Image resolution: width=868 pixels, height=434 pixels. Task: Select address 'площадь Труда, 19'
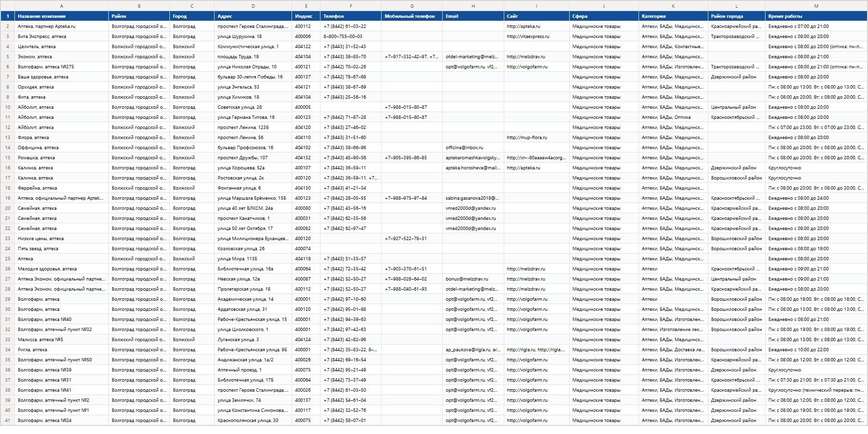(x=253, y=57)
